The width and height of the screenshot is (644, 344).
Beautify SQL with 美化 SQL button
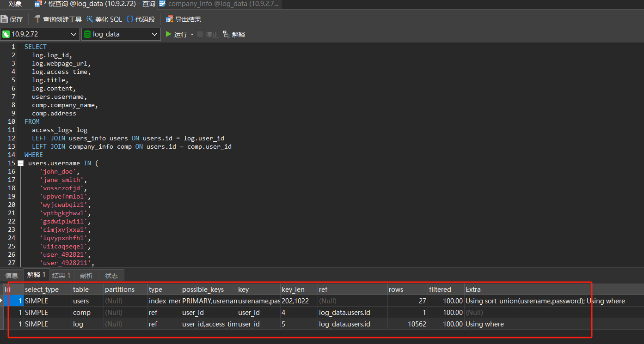pyautogui.click(x=104, y=19)
